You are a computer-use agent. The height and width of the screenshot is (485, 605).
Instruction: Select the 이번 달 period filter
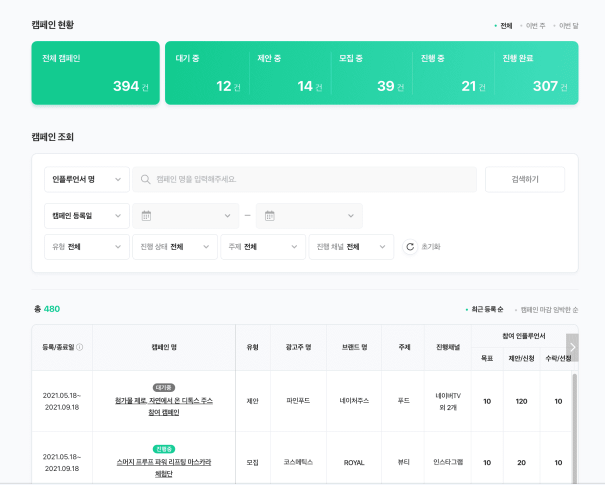click(569, 26)
